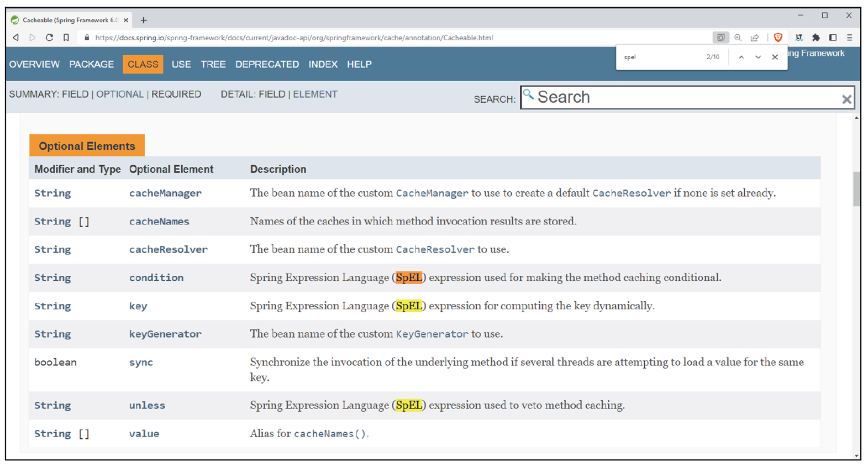Open the OVERVIEW navigation item
Image resolution: width=868 pixels, height=467 pixels.
point(34,64)
